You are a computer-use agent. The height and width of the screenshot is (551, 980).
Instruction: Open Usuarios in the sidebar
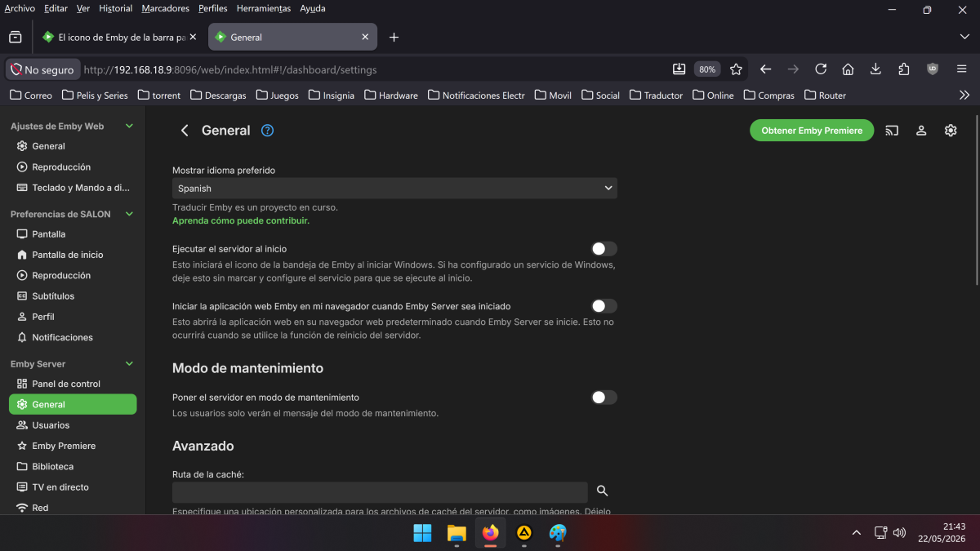[73, 425]
